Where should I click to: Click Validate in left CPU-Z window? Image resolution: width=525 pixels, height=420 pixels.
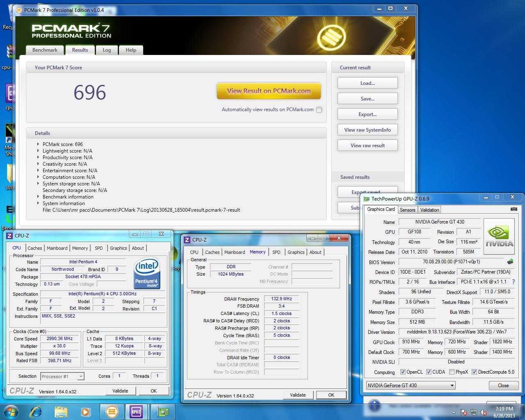coord(120,391)
